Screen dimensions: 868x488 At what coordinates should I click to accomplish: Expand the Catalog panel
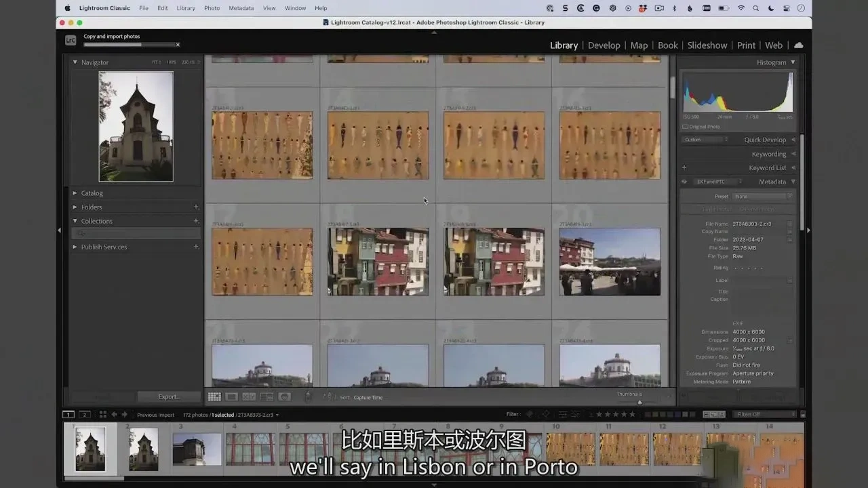point(75,193)
